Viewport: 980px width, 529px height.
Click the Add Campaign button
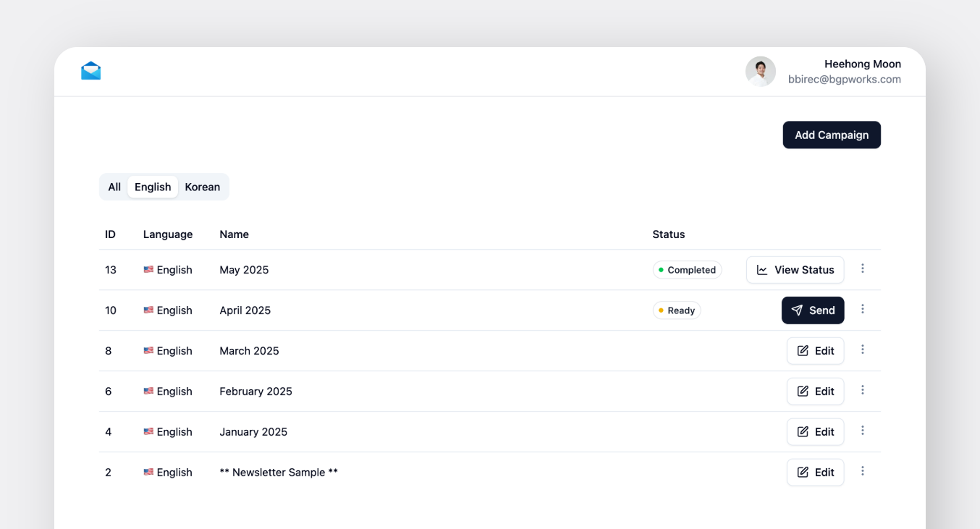click(x=832, y=135)
